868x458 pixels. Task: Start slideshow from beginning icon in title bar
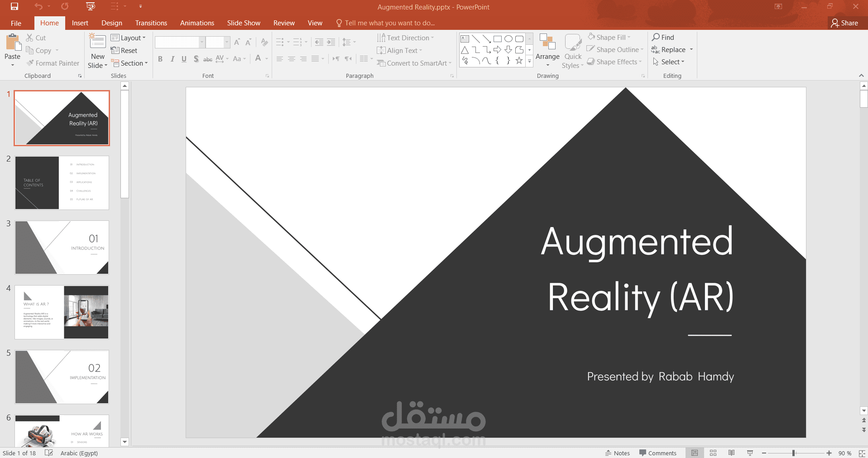point(91,6)
